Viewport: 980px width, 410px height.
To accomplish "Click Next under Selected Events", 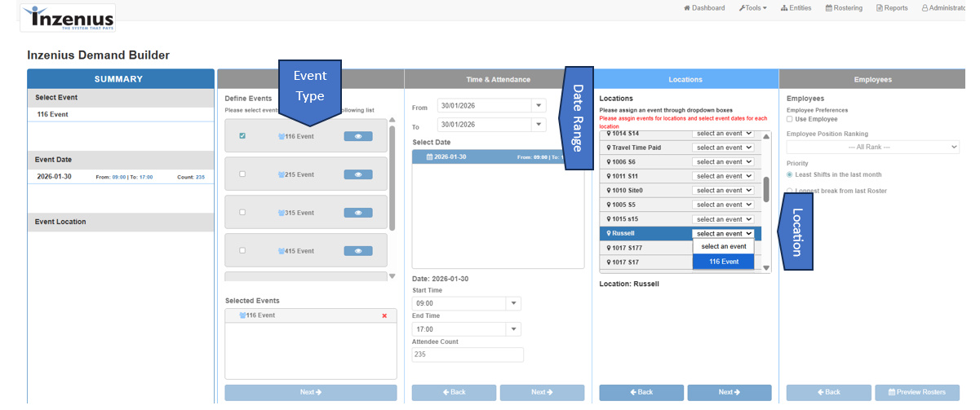I will pyautogui.click(x=311, y=392).
